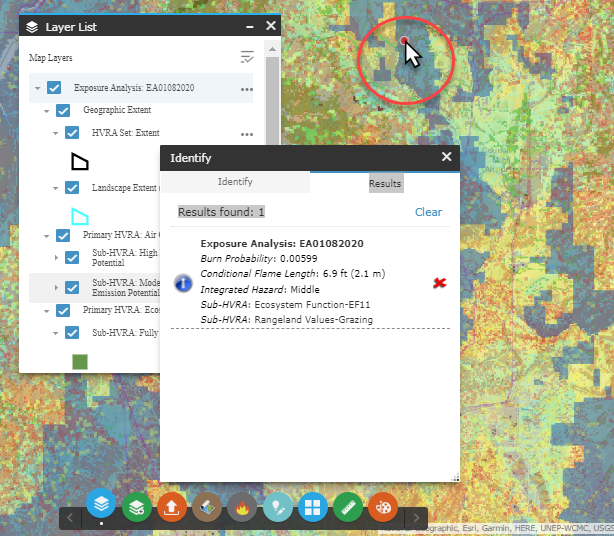Toggle HVRA Set: Extent checkbox
The width and height of the screenshot is (614, 536).
[72, 132]
